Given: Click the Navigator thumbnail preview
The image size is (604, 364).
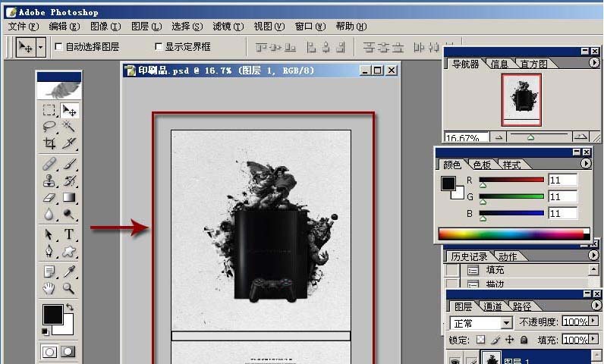Looking at the screenshot, I should 521,99.
